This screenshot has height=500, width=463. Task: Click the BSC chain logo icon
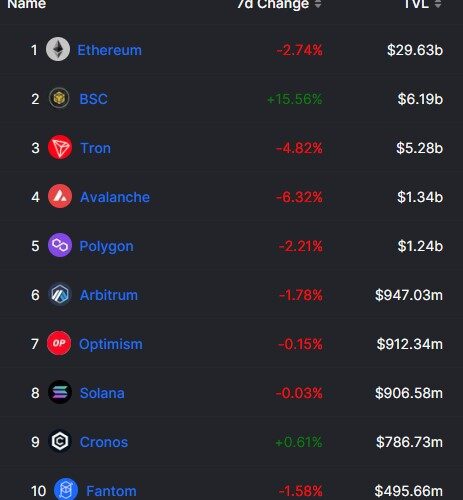pos(59,98)
